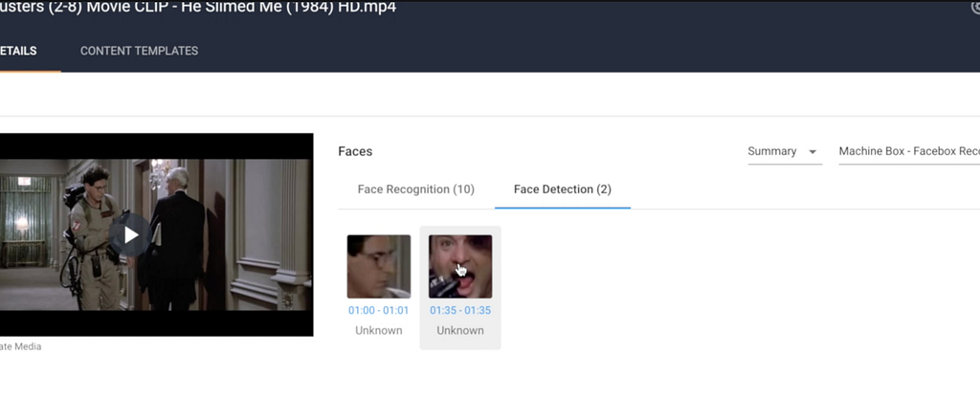Click the Summary dropdown arrow

pyautogui.click(x=813, y=152)
